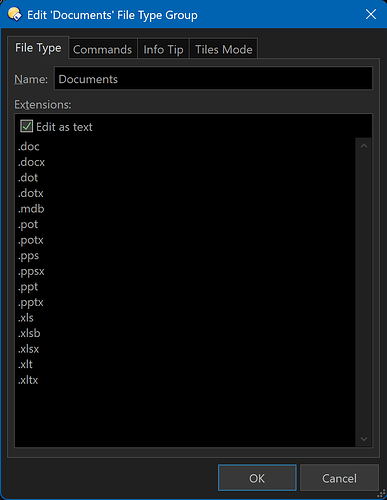Click the Cancel button

pos(339,478)
